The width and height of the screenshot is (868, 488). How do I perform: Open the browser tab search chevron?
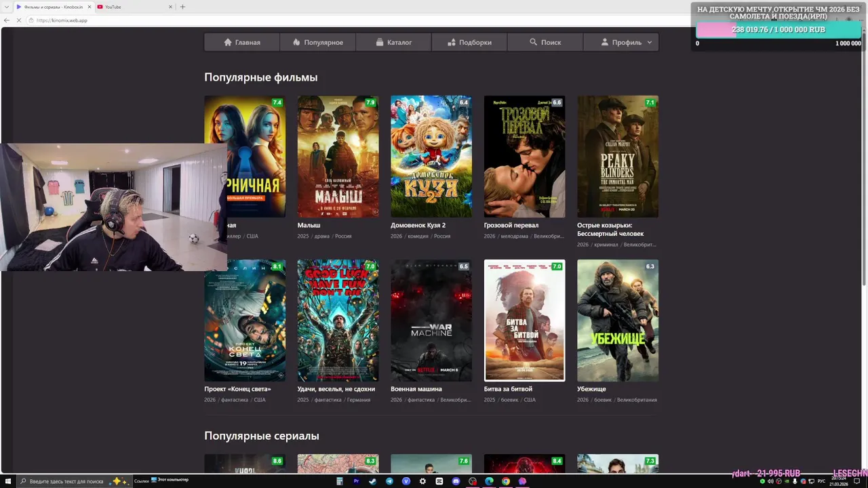[7, 7]
